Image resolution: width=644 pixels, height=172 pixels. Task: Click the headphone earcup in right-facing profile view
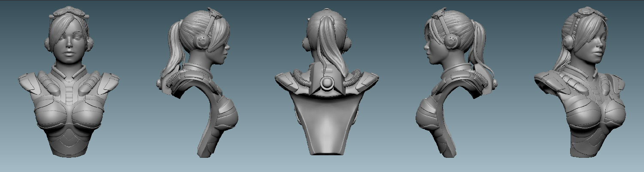(x=201, y=41)
